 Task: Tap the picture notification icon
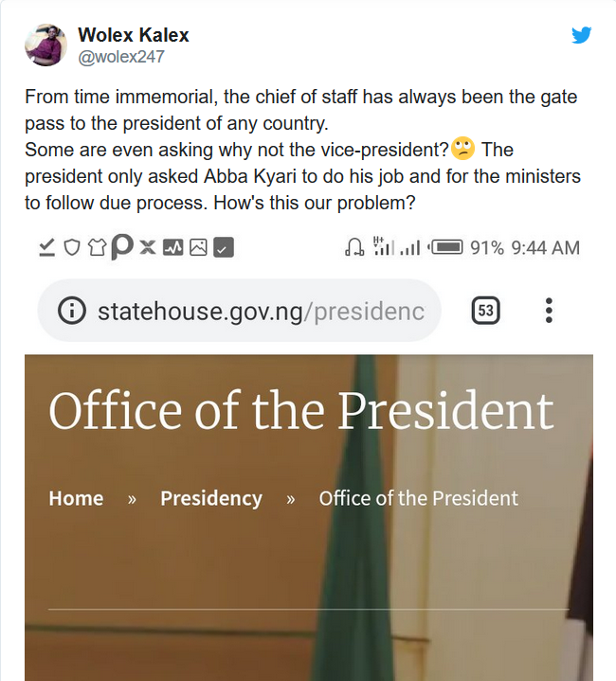pyautogui.click(x=198, y=248)
